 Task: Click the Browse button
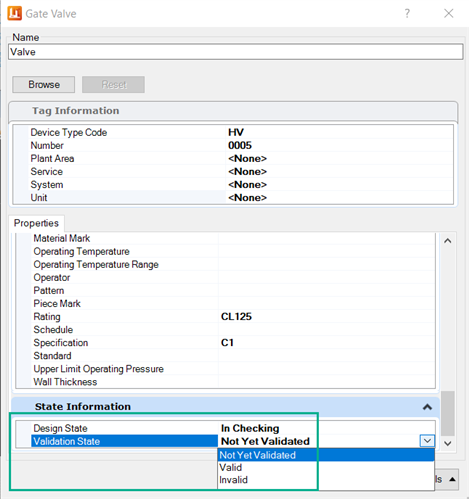(44, 84)
